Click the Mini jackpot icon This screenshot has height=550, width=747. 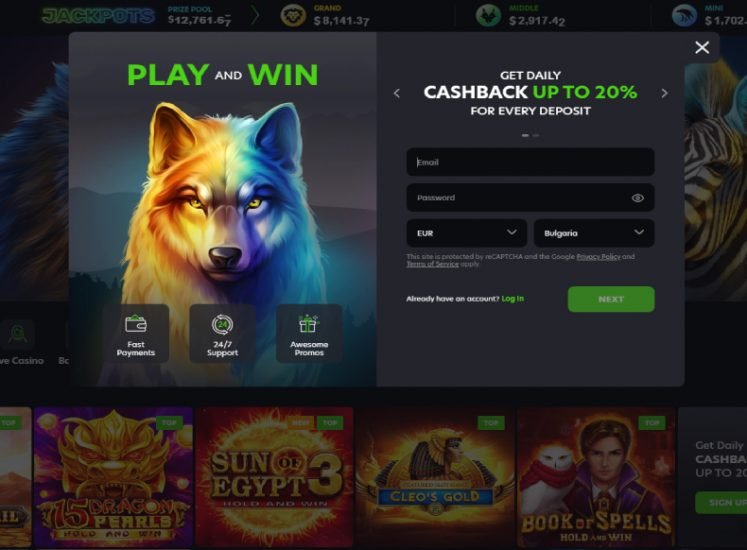click(x=684, y=15)
